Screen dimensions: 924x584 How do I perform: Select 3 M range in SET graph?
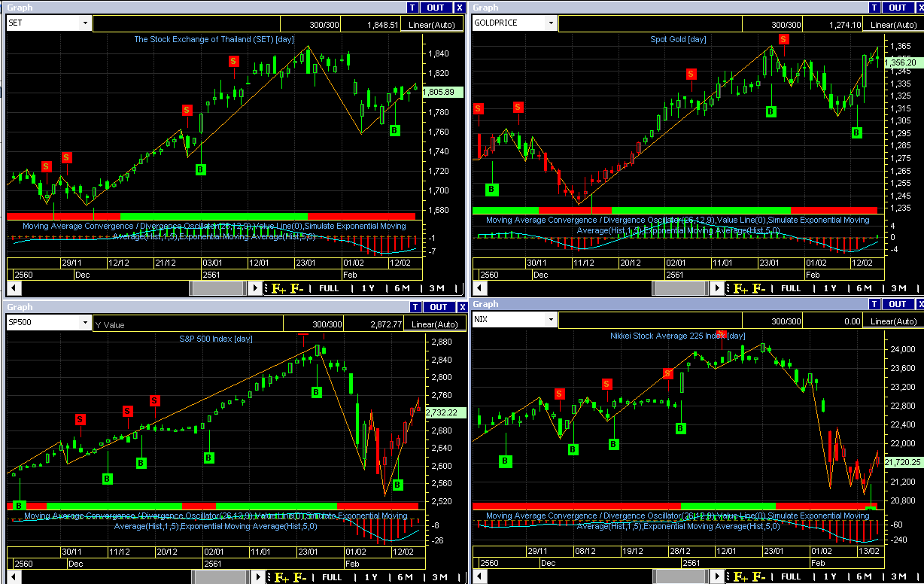pos(436,288)
